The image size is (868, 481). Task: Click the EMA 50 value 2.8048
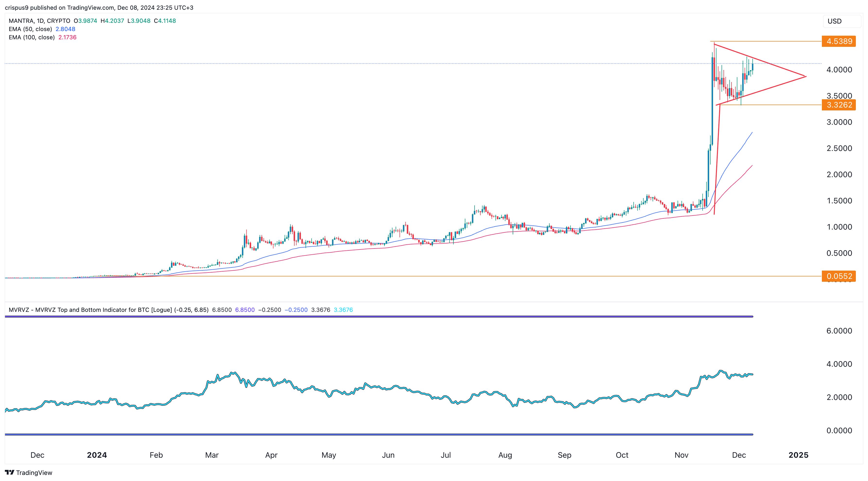65,29
